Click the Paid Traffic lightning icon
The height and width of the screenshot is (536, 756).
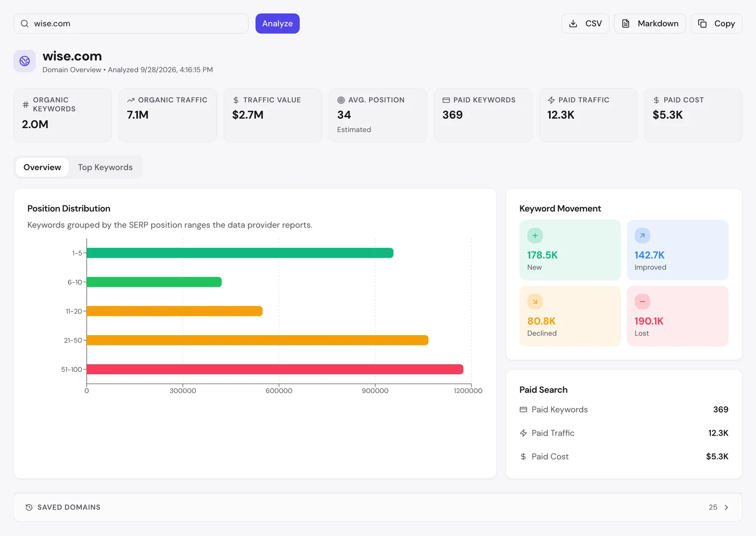[x=551, y=100]
